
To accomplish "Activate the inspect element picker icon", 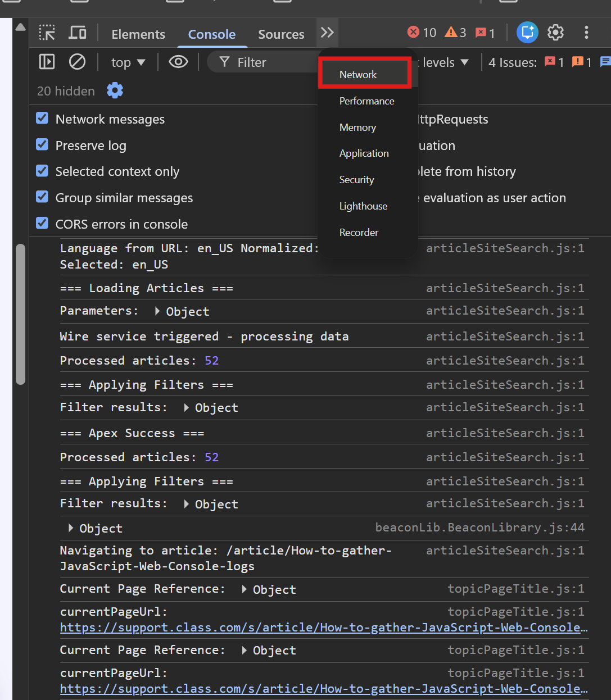I will [x=47, y=33].
